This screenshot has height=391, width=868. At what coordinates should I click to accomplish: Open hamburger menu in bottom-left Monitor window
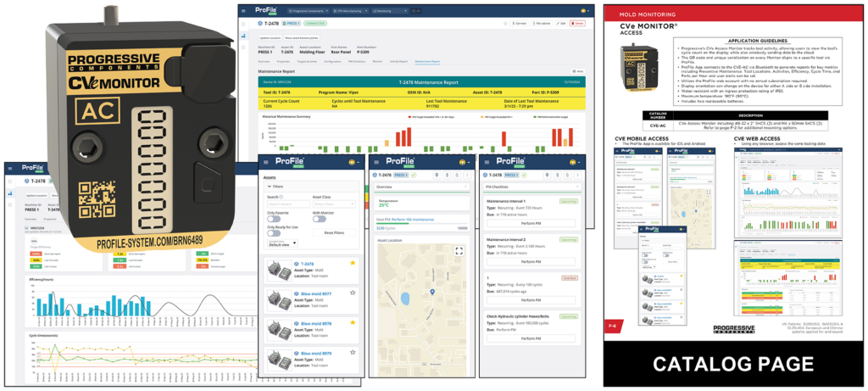coord(10,168)
